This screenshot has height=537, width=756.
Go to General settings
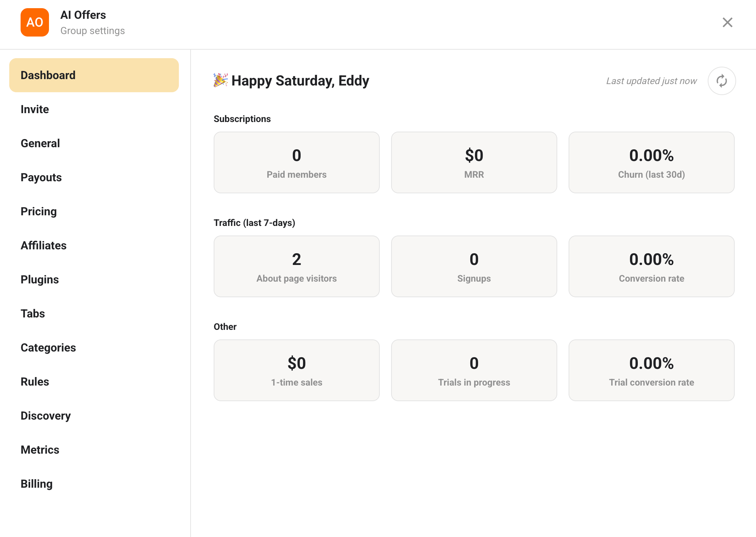click(x=40, y=143)
